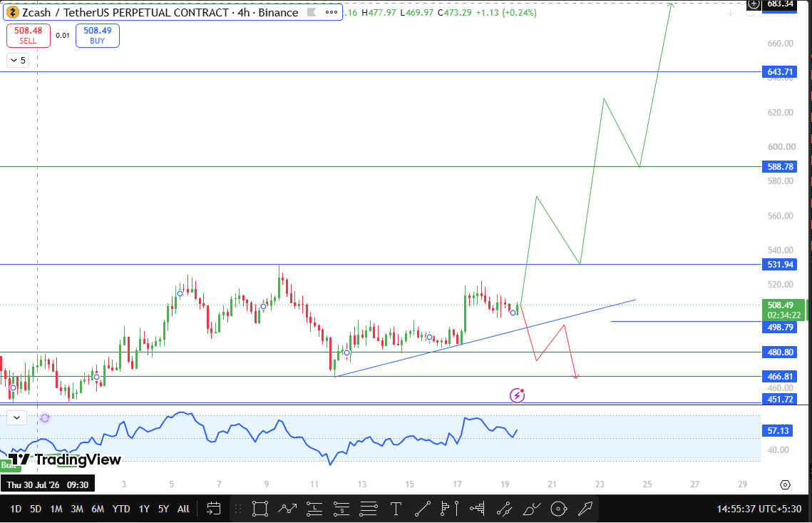This screenshot has width=812, height=523.
Task: Select the Path polyline drawing tool
Action: click(x=287, y=509)
